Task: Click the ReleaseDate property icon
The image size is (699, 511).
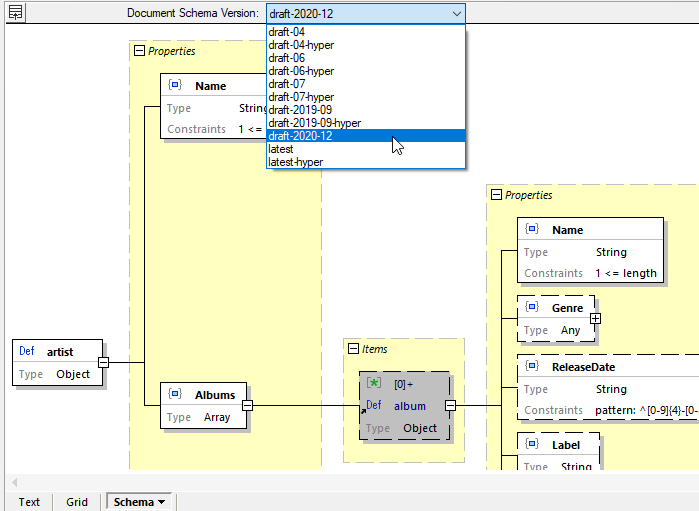Action: (x=531, y=367)
